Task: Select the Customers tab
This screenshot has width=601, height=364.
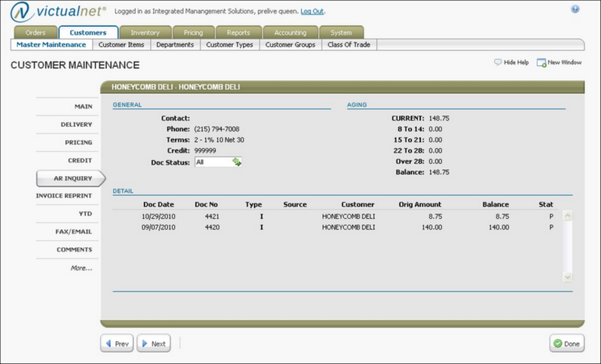Action: coord(88,33)
